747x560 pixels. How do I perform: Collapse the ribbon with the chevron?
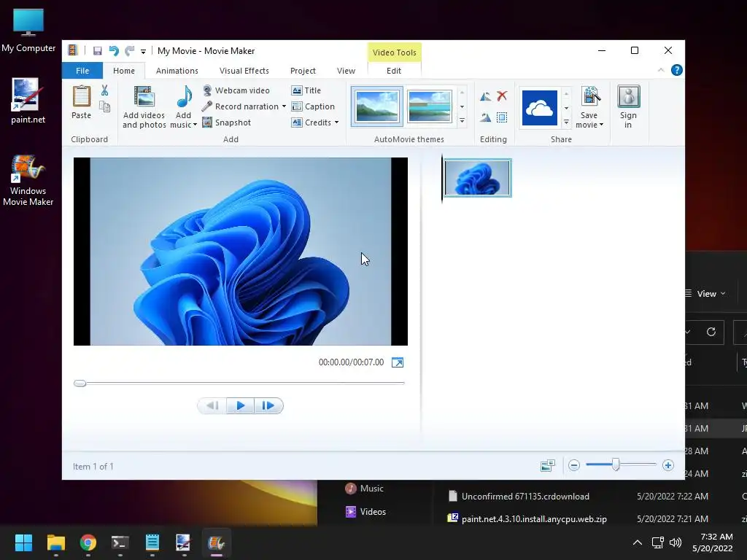(661, 70)
